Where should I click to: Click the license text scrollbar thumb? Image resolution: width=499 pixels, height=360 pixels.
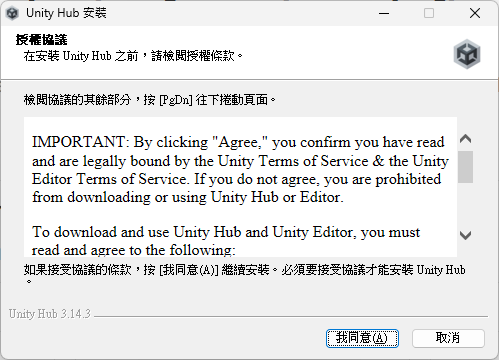pyautogui.click(x=465, y=167)
